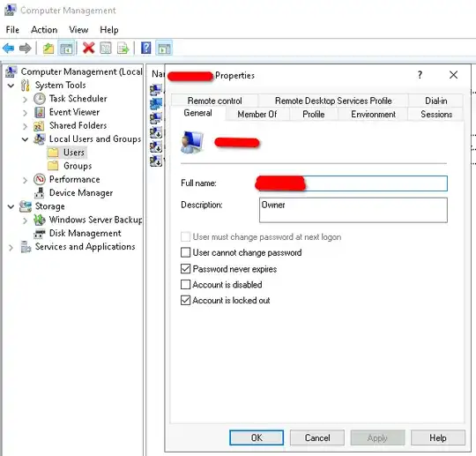Toggle the Show/Hide Action Pane icon
The image size is (476, 456).
(x=164, y=48)
